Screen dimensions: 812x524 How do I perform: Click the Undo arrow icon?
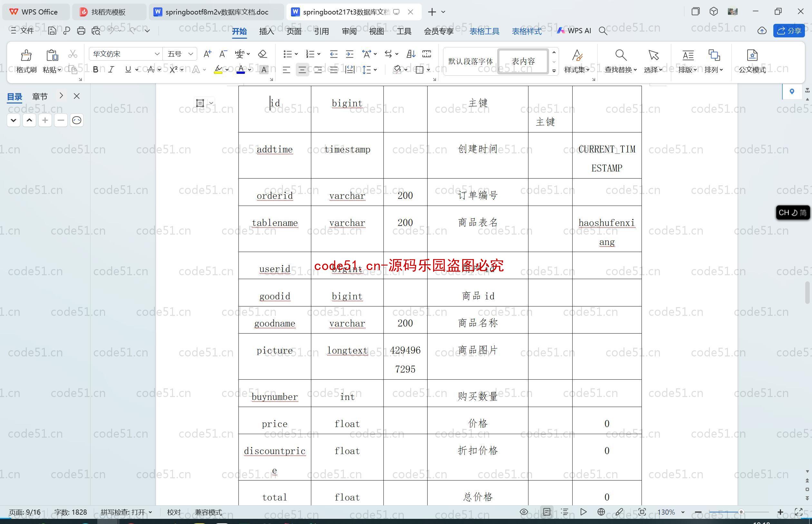pos(111,31)
